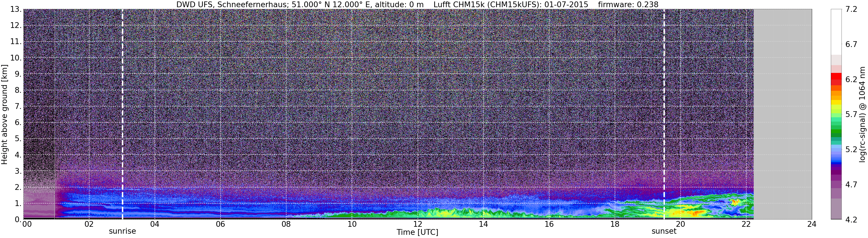Click the '12' time tick label
868x238 pixels.
(x=417, y=224)
